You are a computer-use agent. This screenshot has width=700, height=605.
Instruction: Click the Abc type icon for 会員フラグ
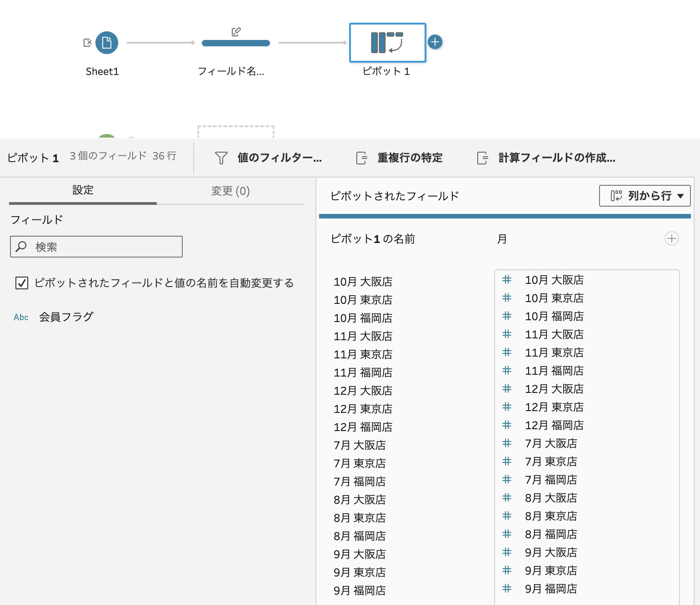pyautogui.click(x=21, y=317)
